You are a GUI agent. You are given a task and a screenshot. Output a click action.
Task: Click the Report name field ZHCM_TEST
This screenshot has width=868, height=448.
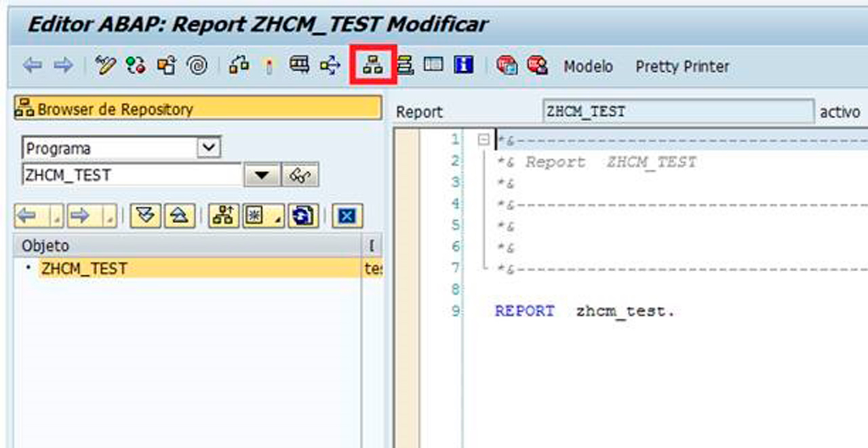677,112
